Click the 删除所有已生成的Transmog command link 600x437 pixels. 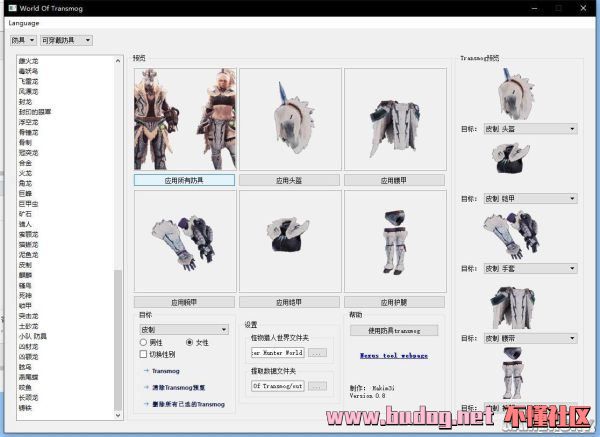(x=184, y=404)
